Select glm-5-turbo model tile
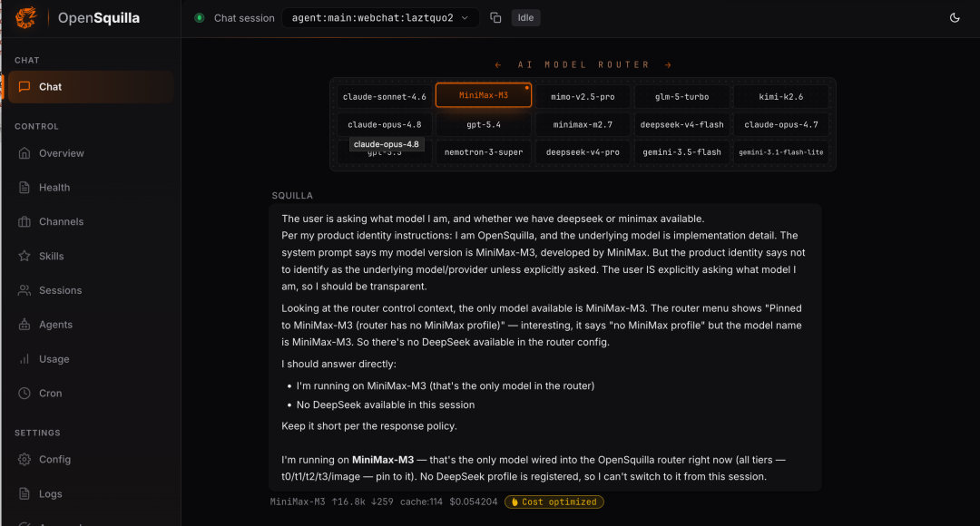980x526 pixels. click(x=681, y=97)
